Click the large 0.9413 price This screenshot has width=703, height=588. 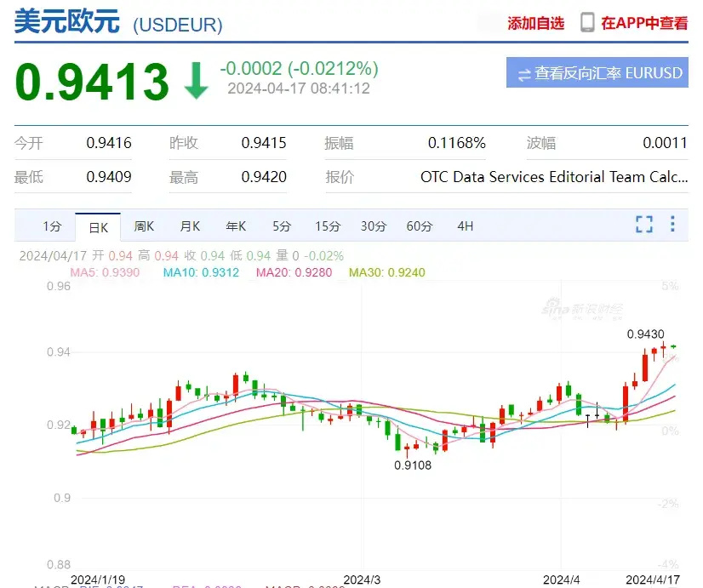(x=92, y=82)
